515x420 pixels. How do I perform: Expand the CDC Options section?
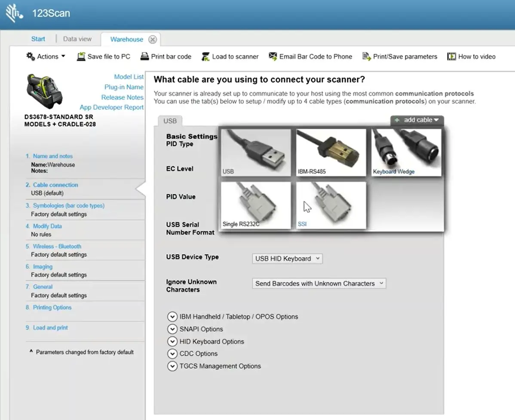pos(172,354)
